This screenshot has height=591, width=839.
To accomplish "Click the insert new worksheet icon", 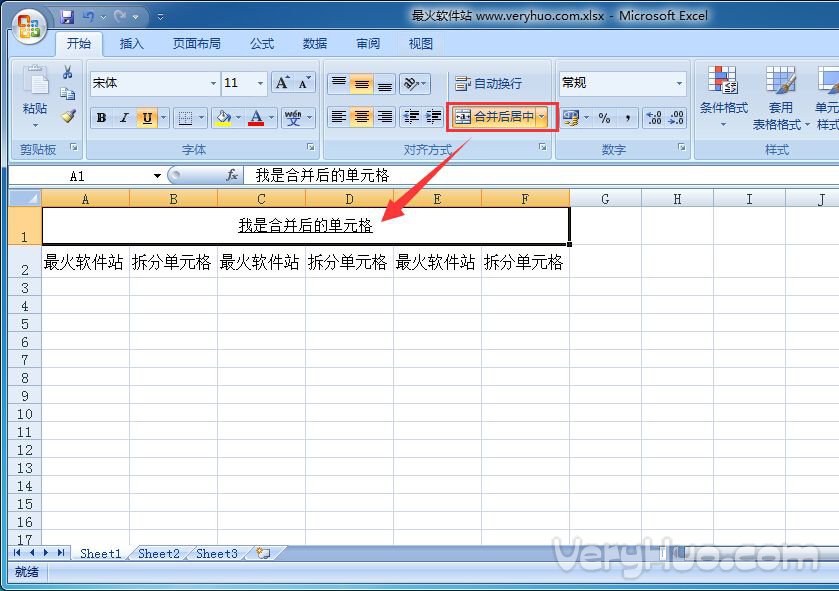I will coord(263,554).
